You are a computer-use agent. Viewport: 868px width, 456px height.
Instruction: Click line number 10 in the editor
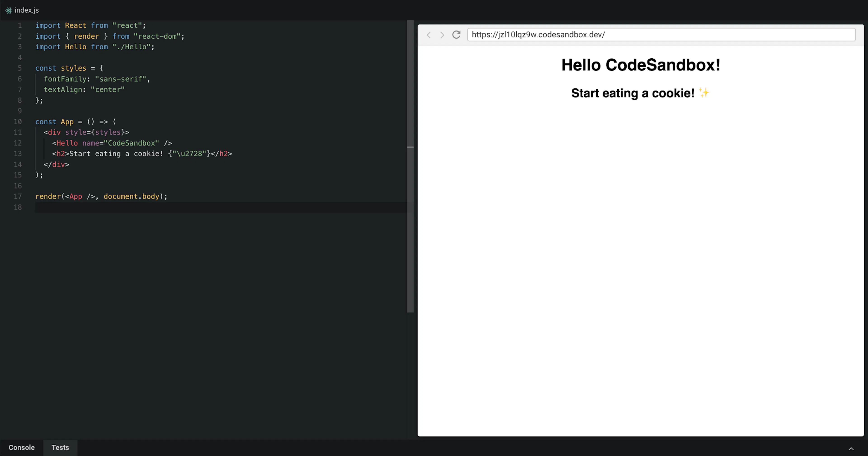18,121
